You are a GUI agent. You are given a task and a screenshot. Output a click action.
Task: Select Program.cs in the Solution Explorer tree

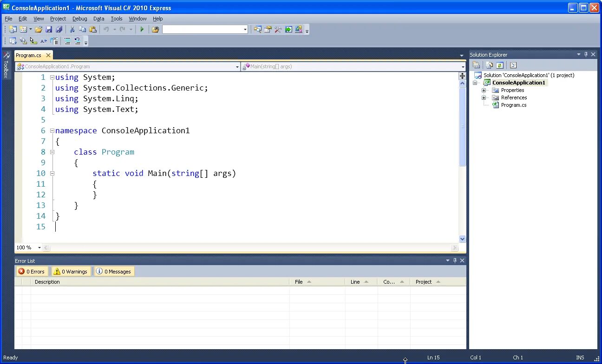pos(513,105)
